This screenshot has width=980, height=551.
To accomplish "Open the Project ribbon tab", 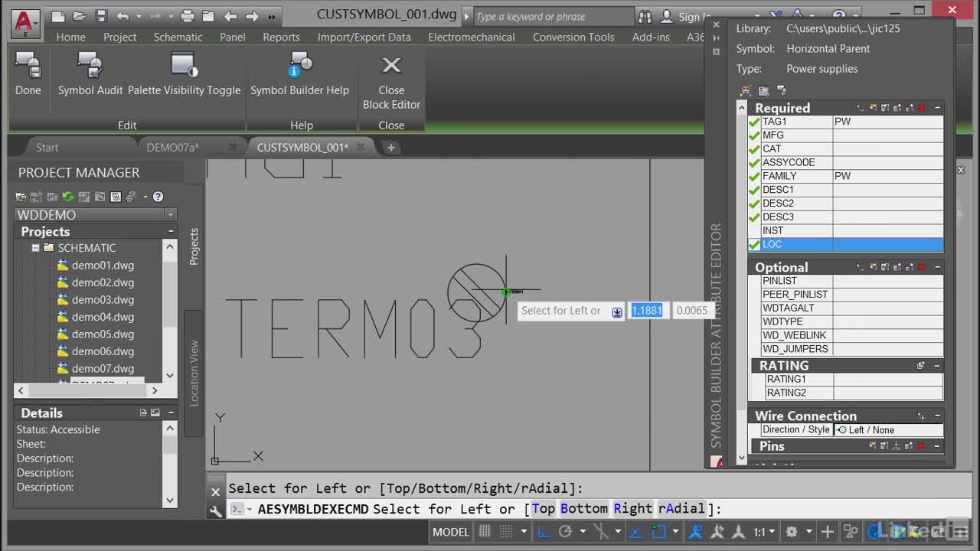I will tap(120, 37).
